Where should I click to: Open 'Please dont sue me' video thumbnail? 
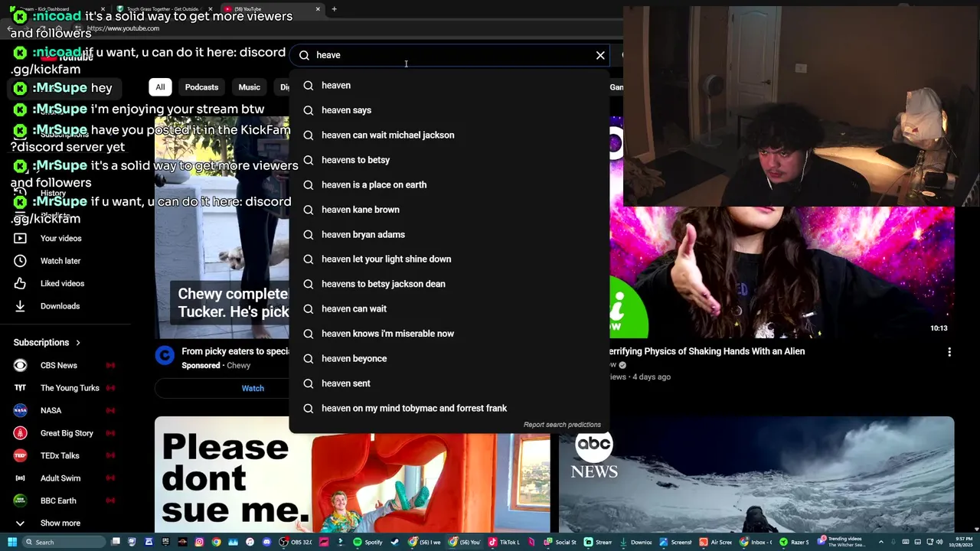point(352,474)
